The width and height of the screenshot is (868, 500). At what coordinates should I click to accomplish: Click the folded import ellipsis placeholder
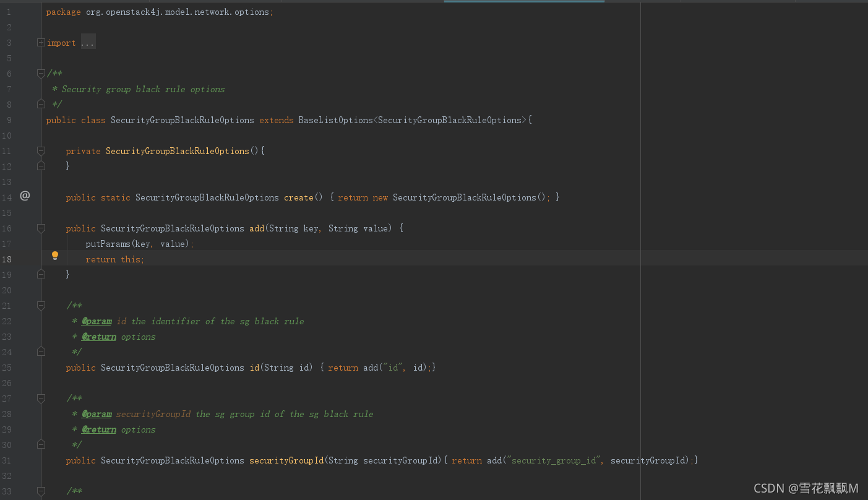pyautogui.click(x=88, y=43)
